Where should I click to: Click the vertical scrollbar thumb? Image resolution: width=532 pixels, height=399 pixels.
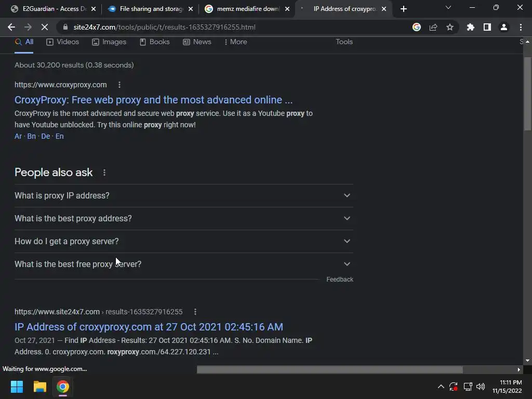pyautogui.click(x=527, y=94)
